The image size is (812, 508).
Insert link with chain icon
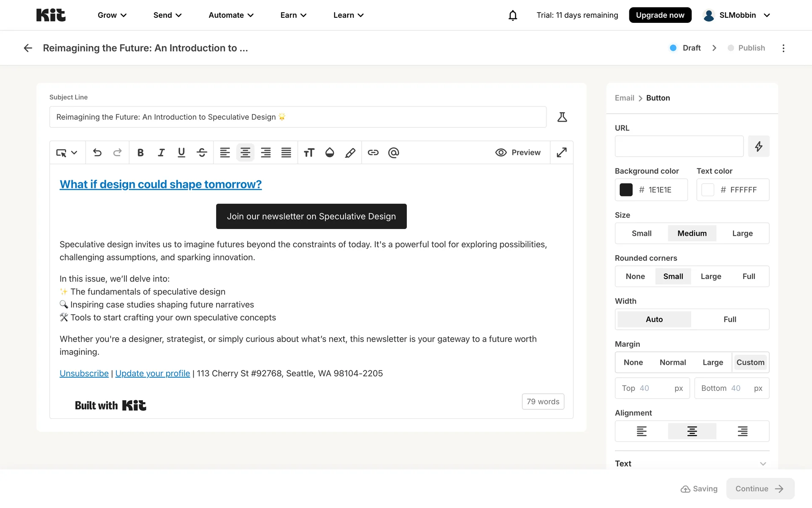click(x=373, y=152)
